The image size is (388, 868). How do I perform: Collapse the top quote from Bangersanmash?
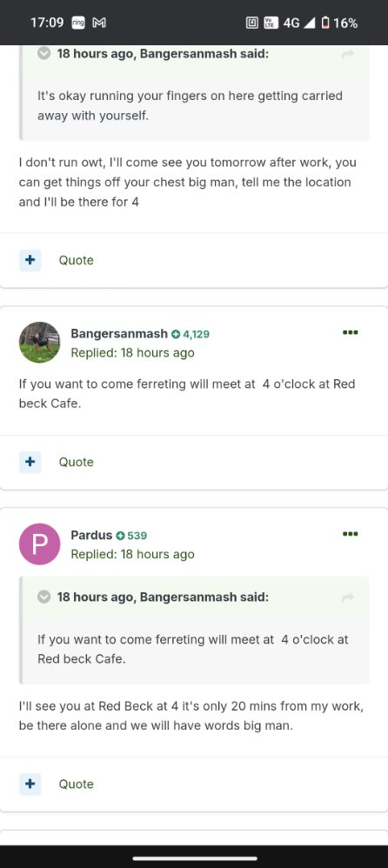43,54
